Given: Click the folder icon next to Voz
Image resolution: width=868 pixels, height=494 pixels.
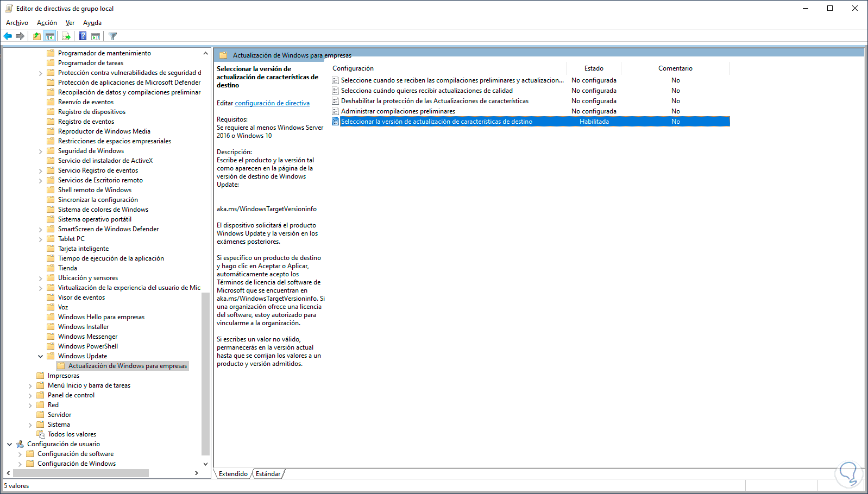Looking at the screenshot, I should click(x=51, y=307).
